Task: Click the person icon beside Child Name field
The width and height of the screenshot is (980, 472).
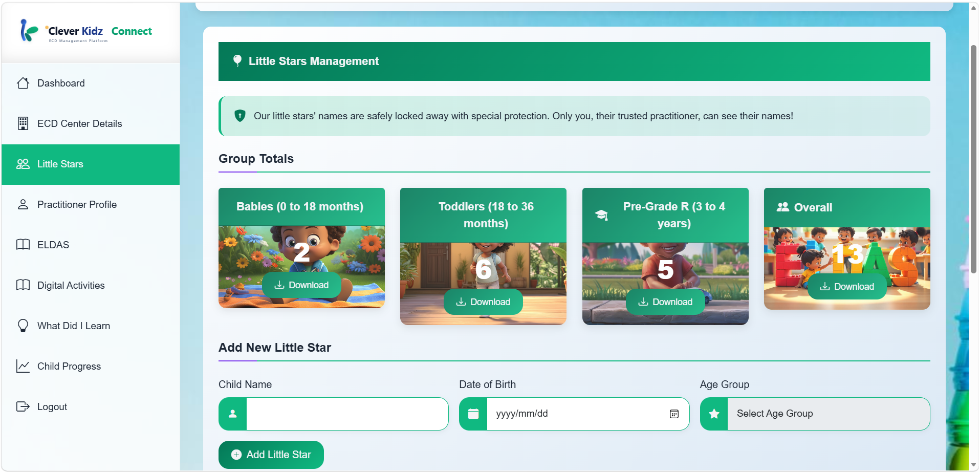Action: click(x=233, y=414)
